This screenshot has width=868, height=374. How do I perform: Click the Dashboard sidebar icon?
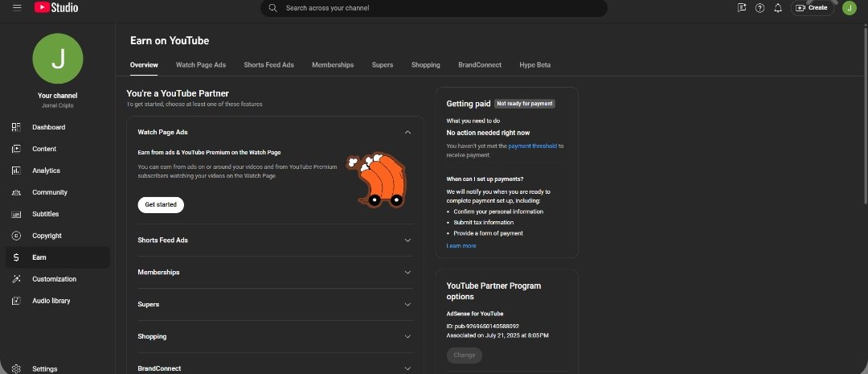point(16,127)
